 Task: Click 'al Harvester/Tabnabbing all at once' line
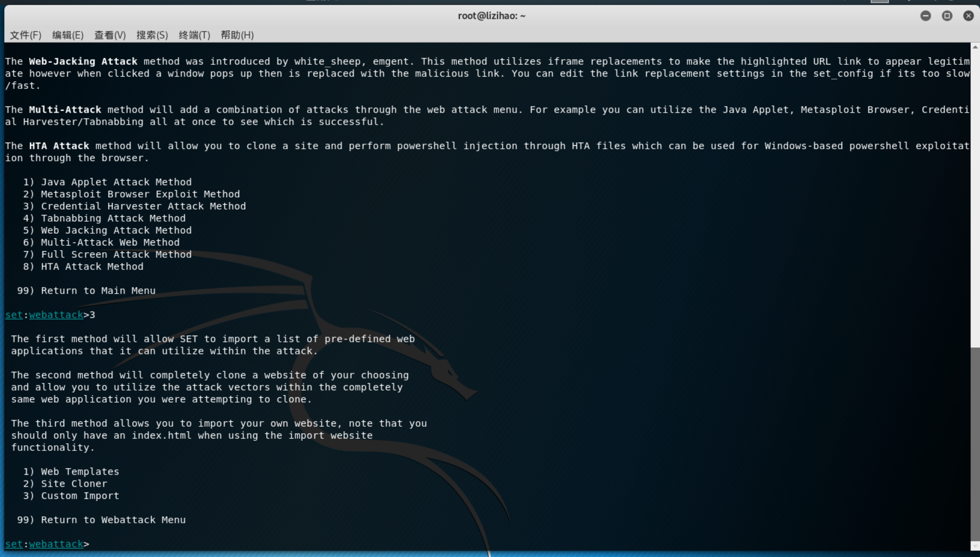(194, 122)
